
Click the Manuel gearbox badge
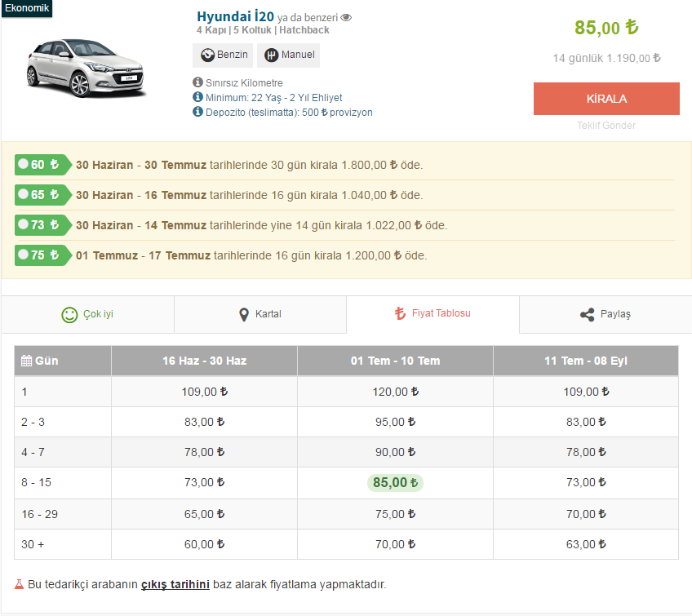coord(288,55)
